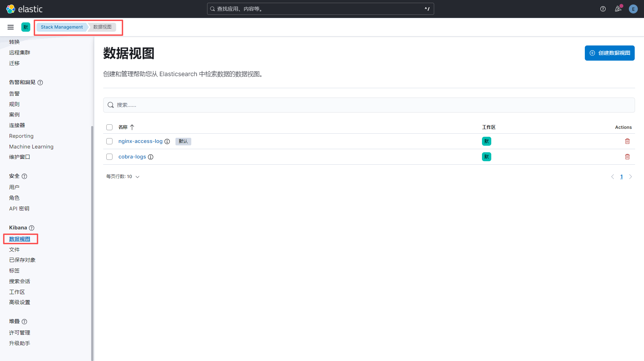Click the 默认 badge on nginx-access-log

183,141
